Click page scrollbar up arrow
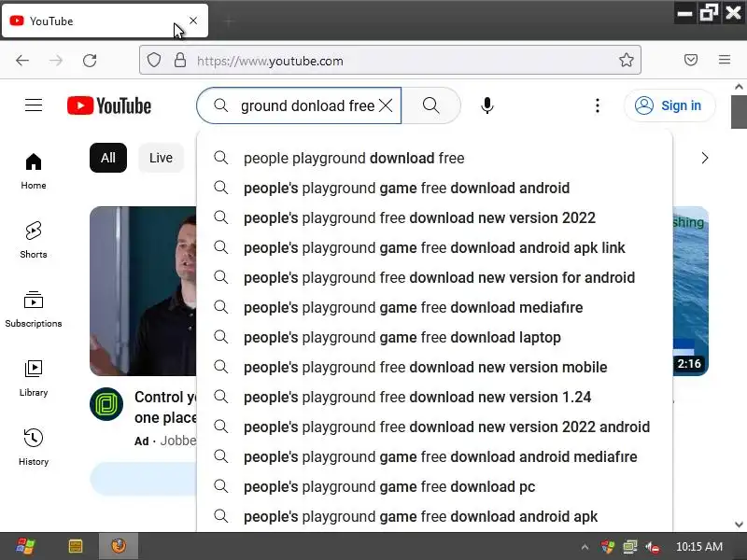747x560 pixels. [739, 87]
